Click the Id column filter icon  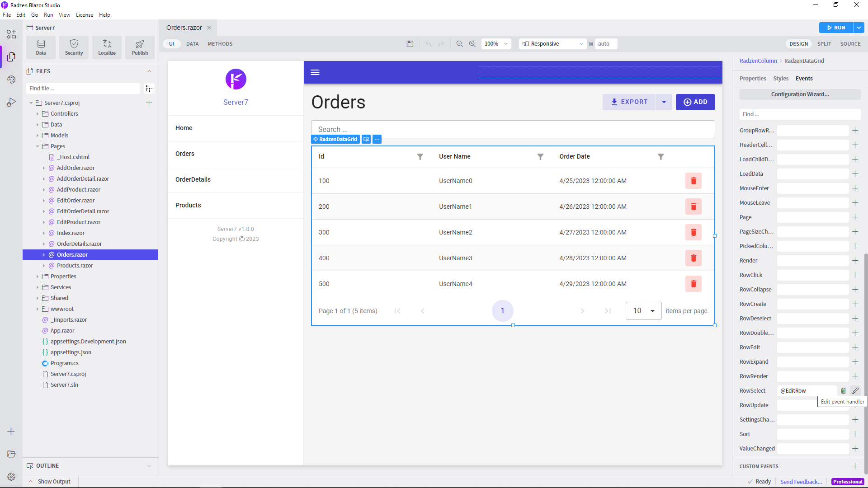(420, 157)
